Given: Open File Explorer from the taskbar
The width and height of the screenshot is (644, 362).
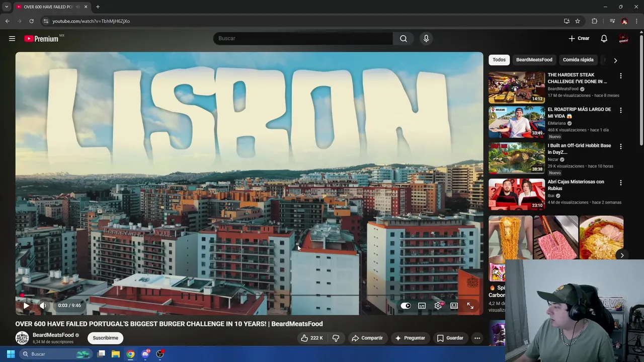Looking at the screenshot, I should pos(116,354).
